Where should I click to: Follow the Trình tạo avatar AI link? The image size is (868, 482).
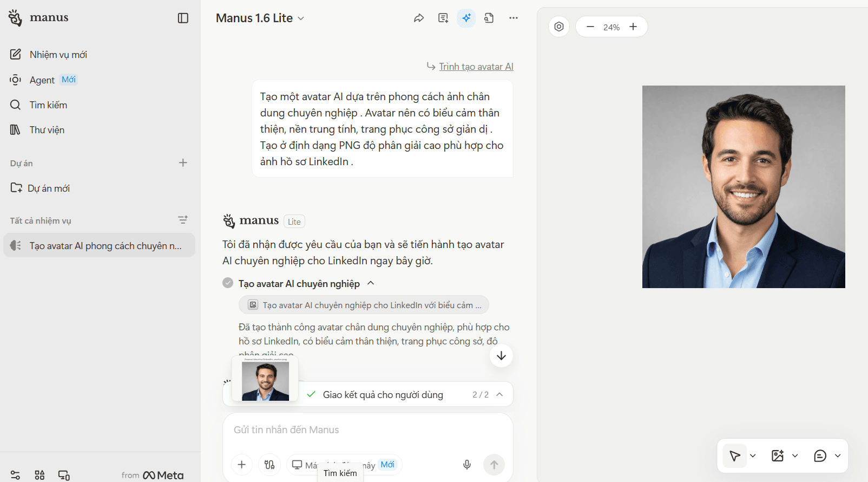pyautogui.click(x=476, y=67)
